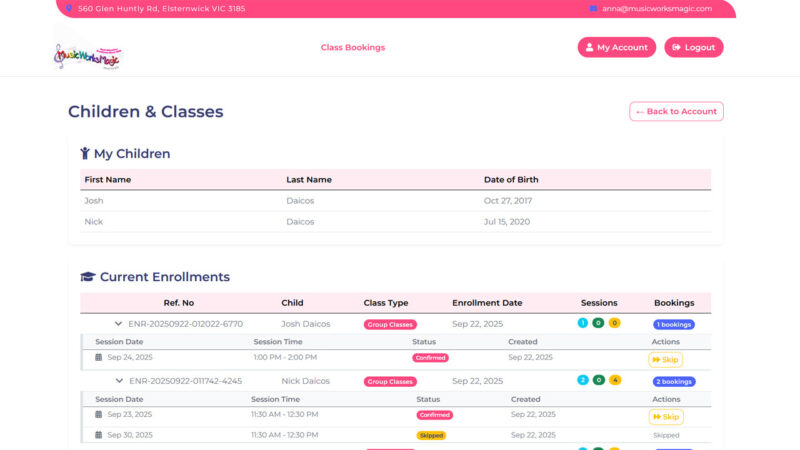
Task: Skip the Sep 23, 2025 session
Action: click(666, 417)
